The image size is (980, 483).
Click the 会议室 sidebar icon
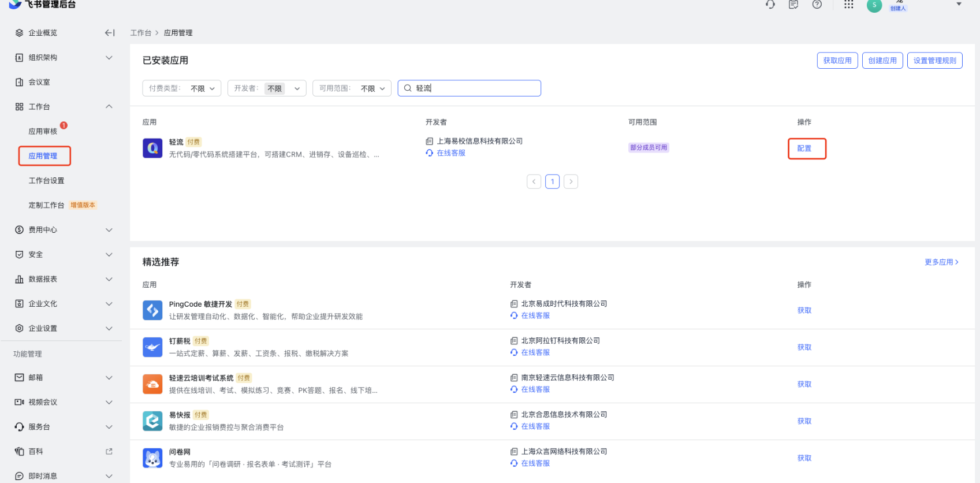(19, 82)
